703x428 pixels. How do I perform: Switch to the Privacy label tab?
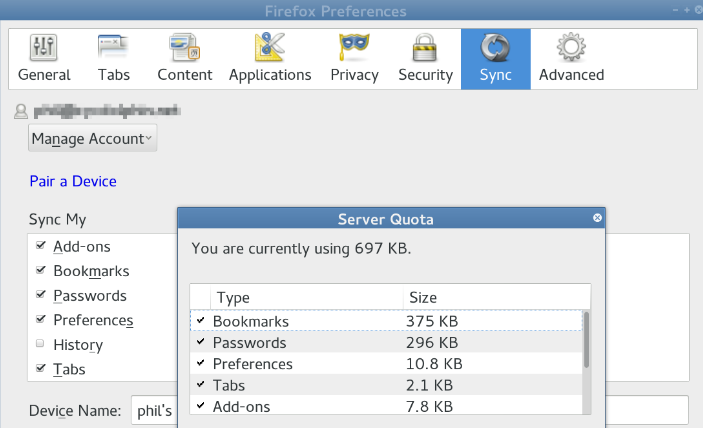pos(355,75)
